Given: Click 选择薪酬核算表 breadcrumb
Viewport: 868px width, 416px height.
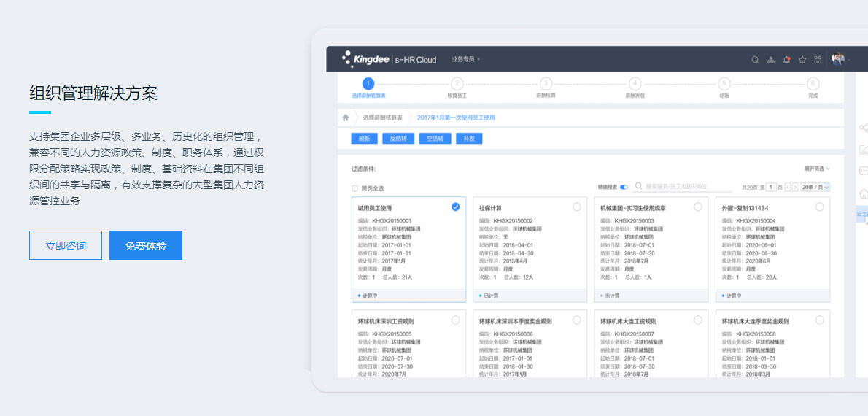Looking at the screenshot, I should point(382,118).
